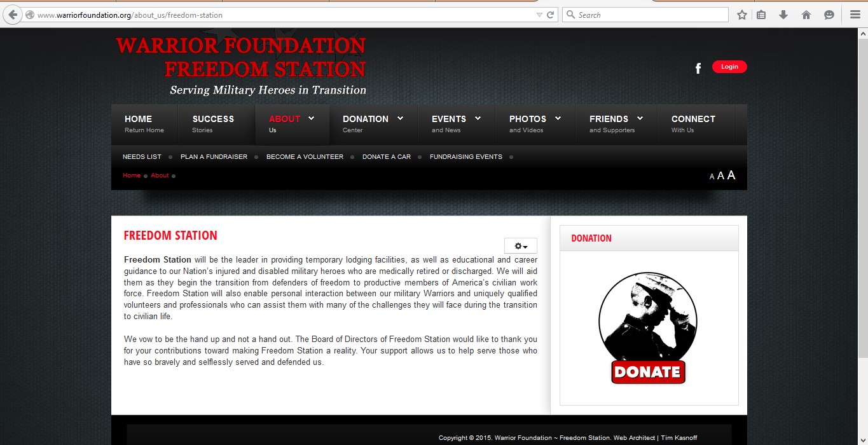868x445 pixels.
Task: Expand the EVENTS menu chevron
Action: tap(478, 118)
